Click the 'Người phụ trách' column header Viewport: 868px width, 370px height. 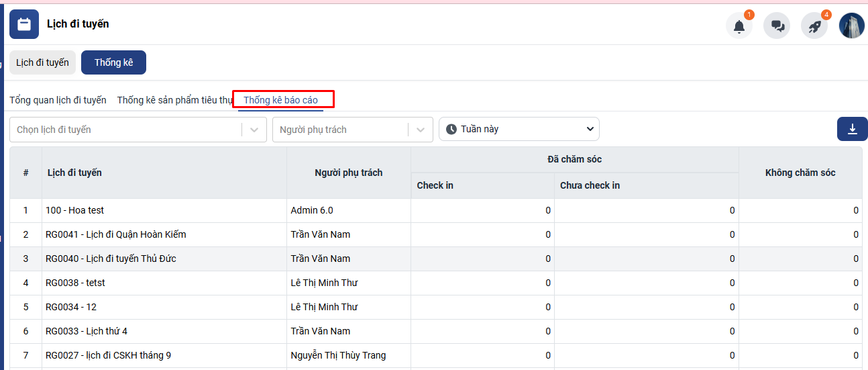348,173
